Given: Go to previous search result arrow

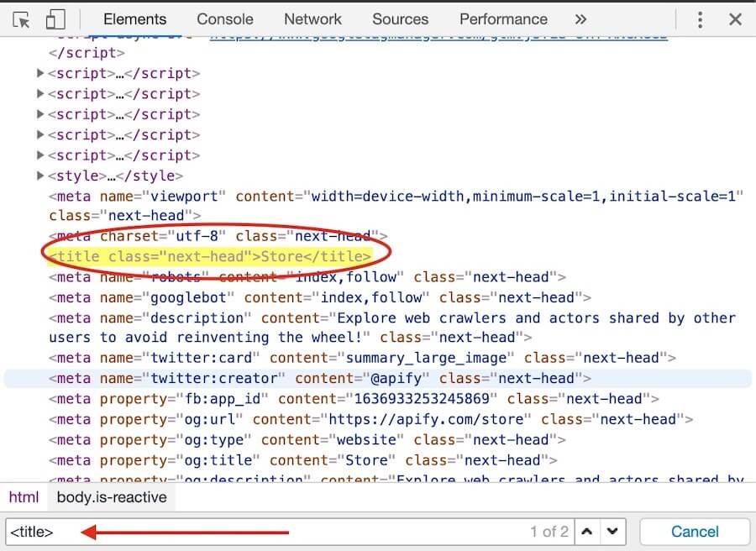Looking at the screenshot, I should [587, 532].
